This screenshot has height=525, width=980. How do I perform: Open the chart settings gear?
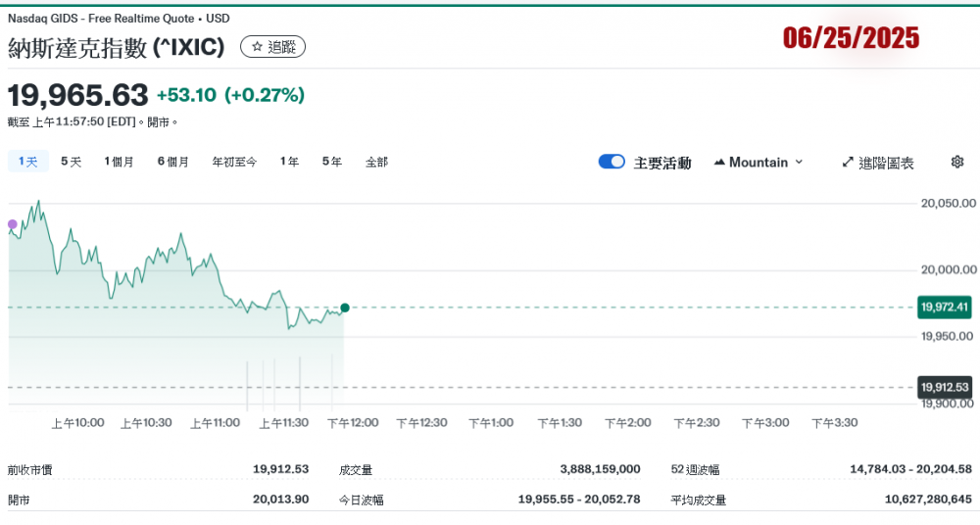(957, 162)
